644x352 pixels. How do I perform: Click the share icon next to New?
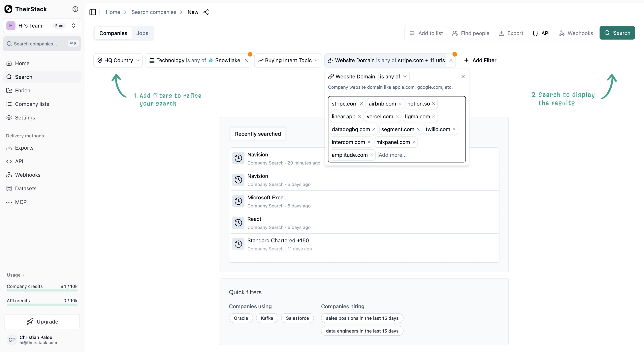point(206,12)
